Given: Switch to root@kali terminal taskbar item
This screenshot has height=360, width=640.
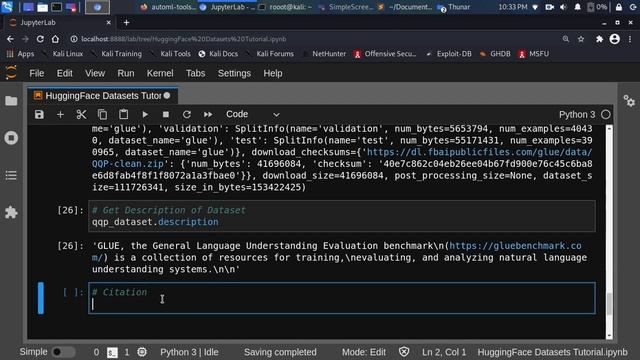Looking at the screenshot, I should [286, 7].
